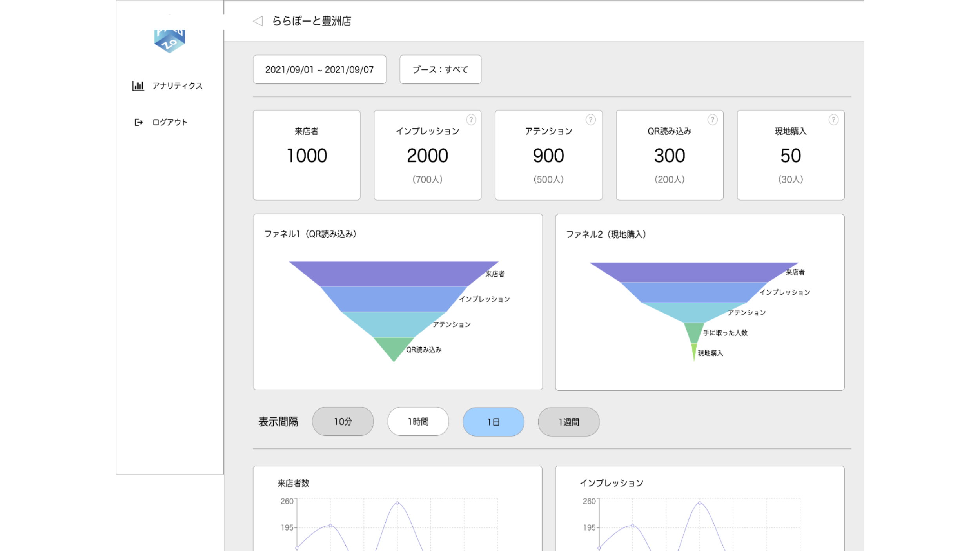980x551 pixels.
Task: Click the ログアウト exit icon
Action: click(x=138, y=122)
